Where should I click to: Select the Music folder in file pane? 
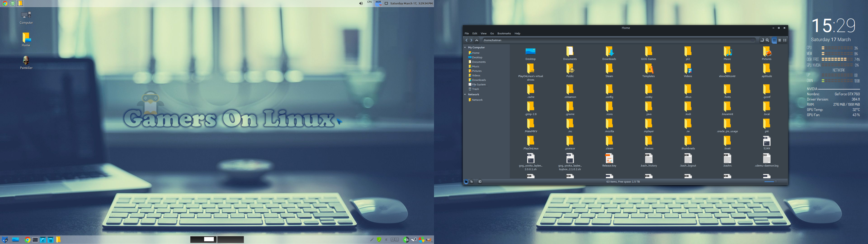pyautogui.click(x=727, y=54)
